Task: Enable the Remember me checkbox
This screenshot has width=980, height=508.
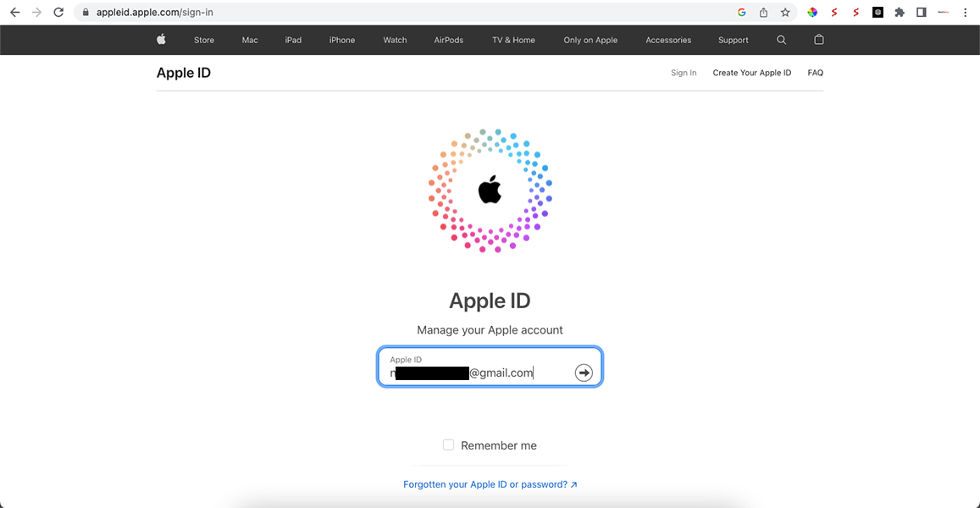Action: pyautogui.click(x=448, y=444)
